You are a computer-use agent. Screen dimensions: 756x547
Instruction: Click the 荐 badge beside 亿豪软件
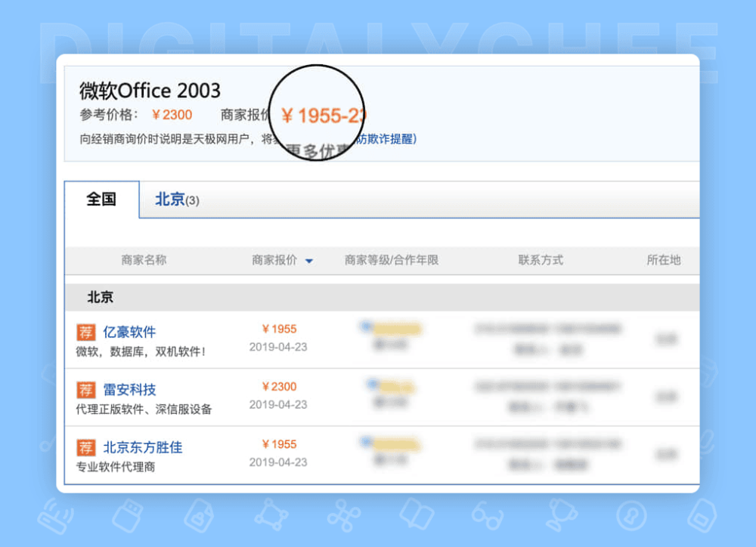[x=86, y=332]
